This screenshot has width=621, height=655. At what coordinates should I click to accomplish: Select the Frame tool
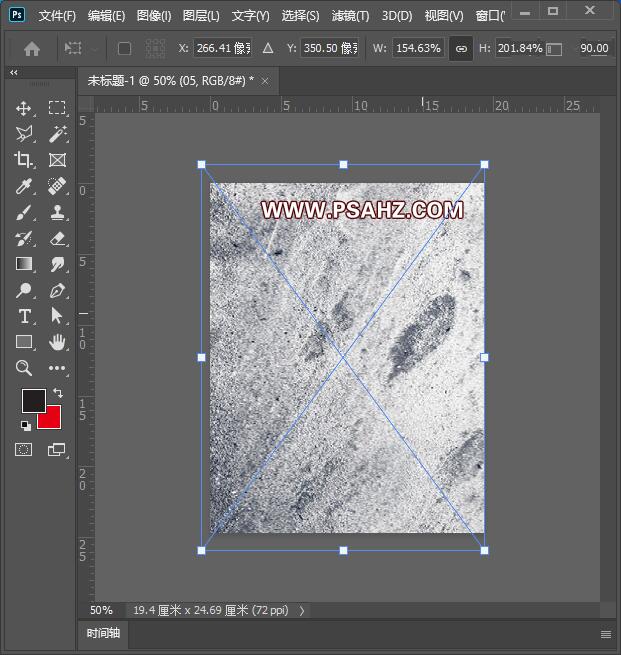tap(57, 160)
